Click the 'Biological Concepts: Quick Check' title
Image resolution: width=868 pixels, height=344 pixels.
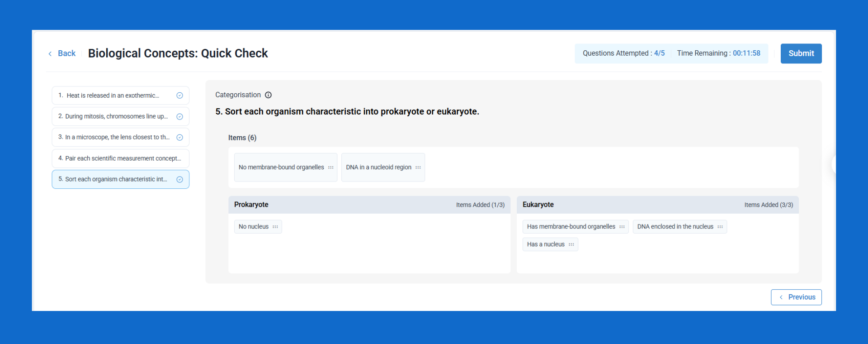[x=178, y=53]
